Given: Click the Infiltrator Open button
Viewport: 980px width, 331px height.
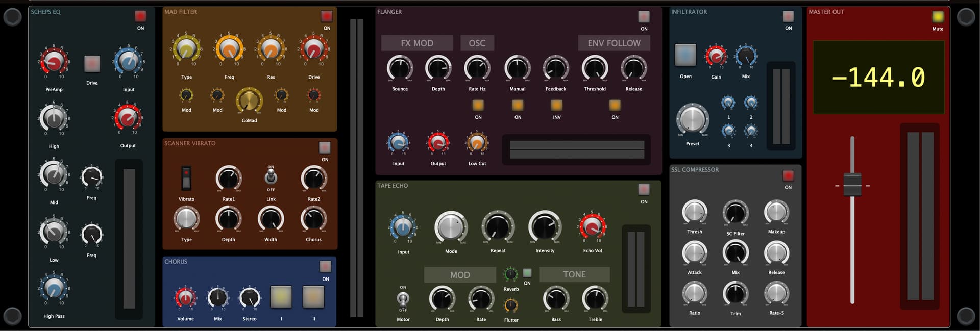Looking at the screenshot, I should point(685,55).
